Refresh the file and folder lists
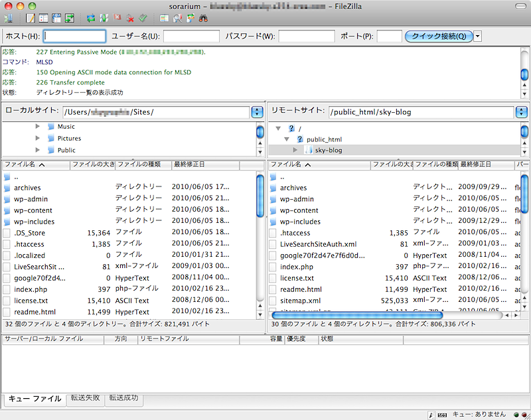The width and height of the screenshot is (531, 420). point(91,19)
